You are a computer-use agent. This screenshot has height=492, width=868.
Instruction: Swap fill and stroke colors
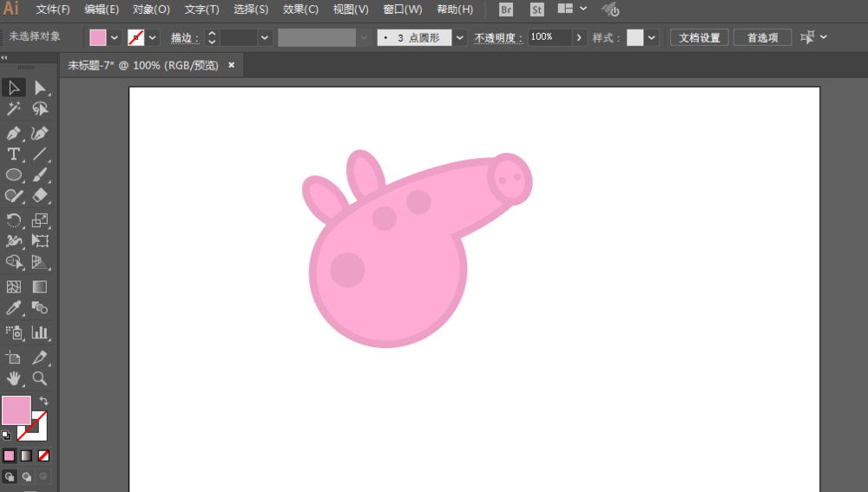(43, 401)
